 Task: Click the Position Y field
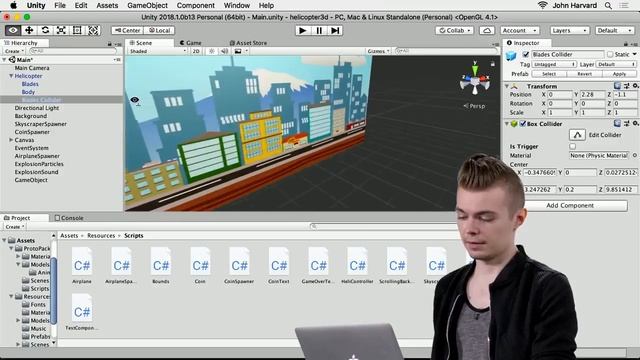593,94
